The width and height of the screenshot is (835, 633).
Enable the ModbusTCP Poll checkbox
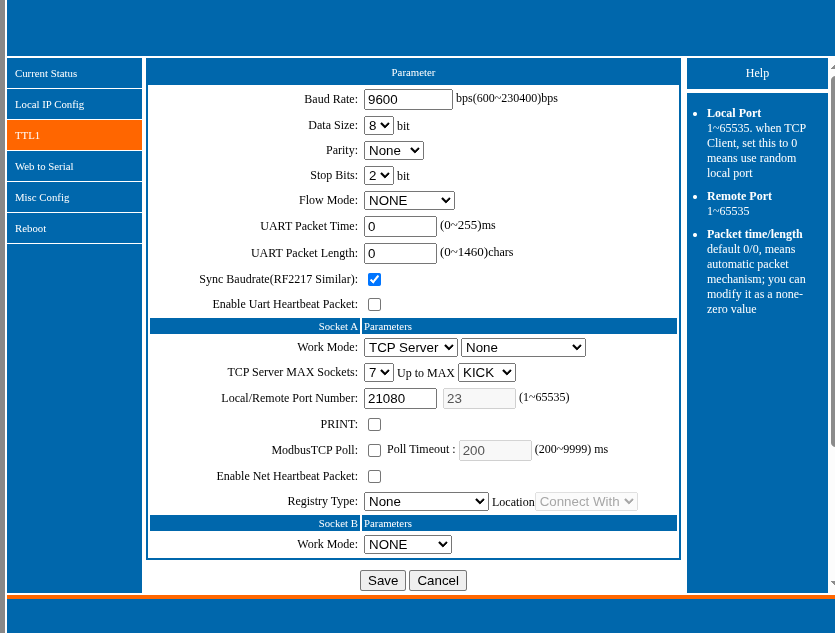374,450
